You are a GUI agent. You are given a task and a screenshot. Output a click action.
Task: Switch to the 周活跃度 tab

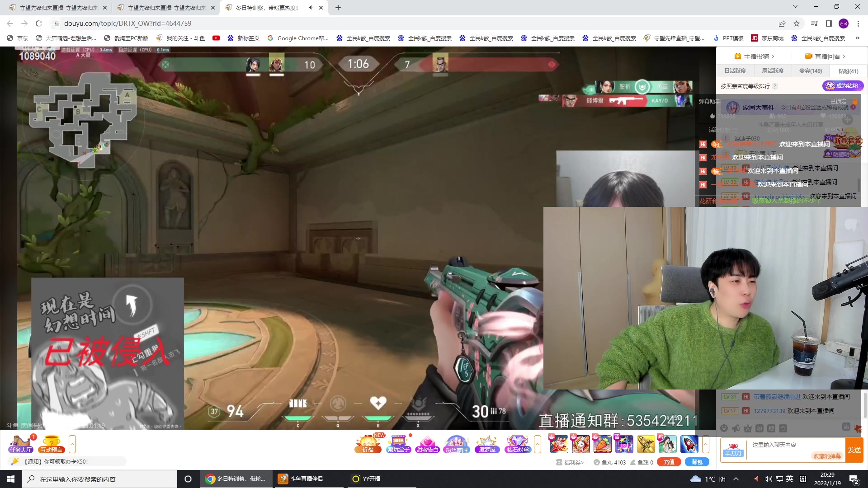(x=773, y=71)
